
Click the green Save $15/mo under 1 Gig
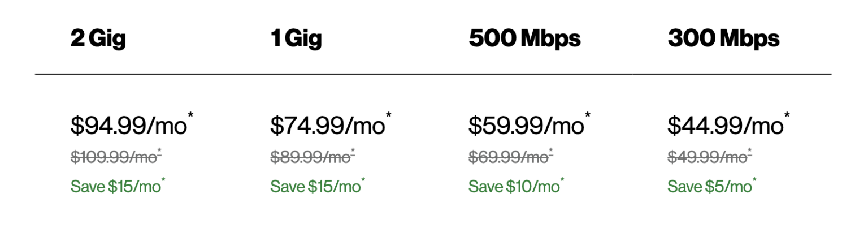pyautogui.click(x=315, y=186)
